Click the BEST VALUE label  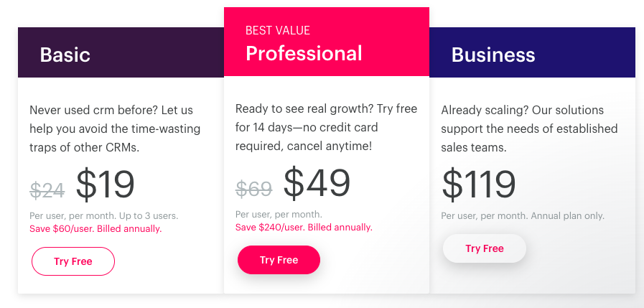pyautogui.click(x=278, y=30)
